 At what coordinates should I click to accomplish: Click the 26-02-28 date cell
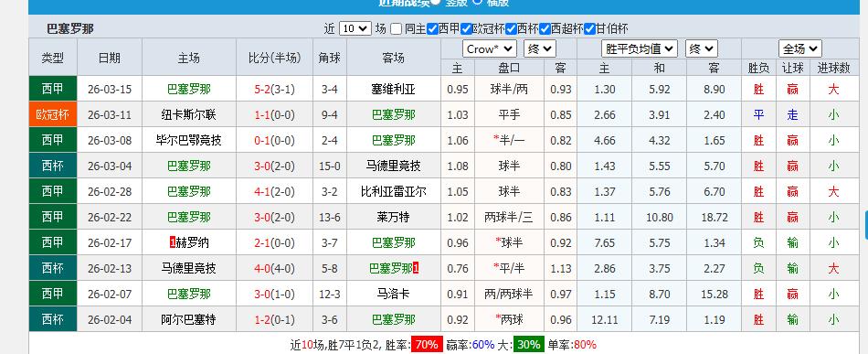110,192
